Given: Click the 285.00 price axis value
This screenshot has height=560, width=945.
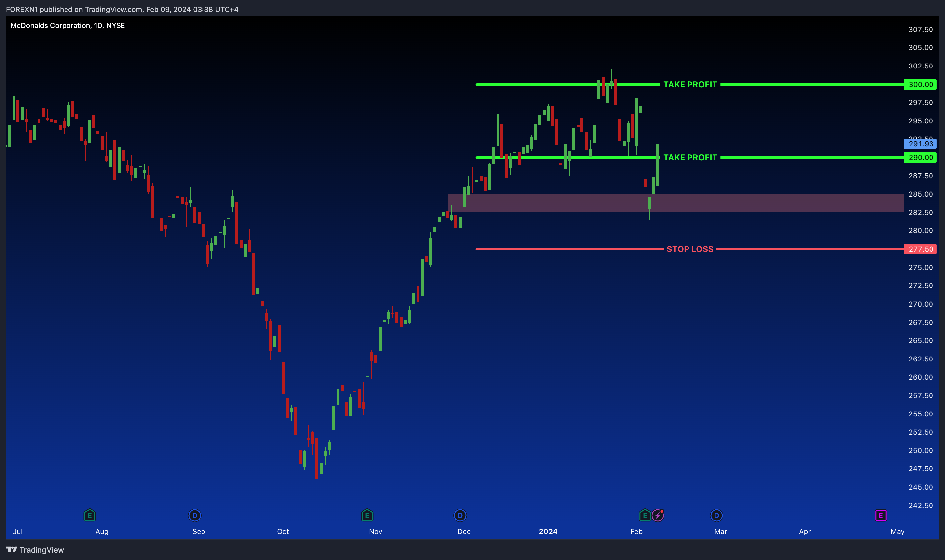Looking at the screenshot, I should [920, 194].
